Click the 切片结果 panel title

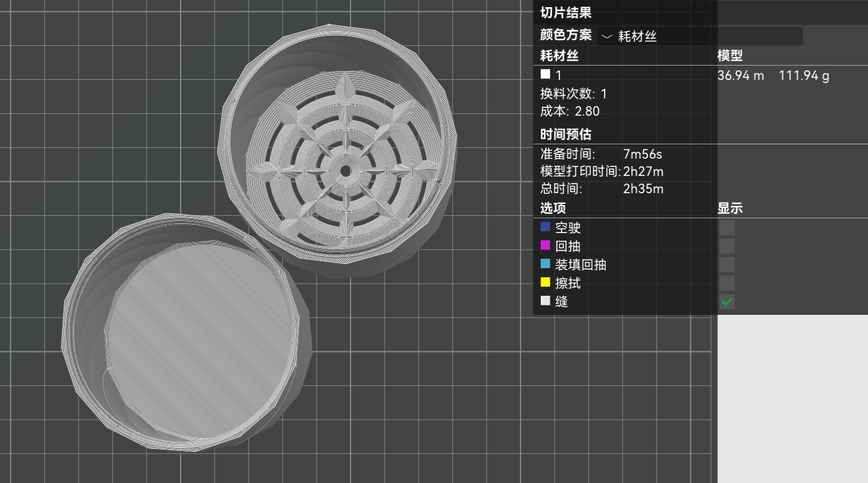coord(565,13)
